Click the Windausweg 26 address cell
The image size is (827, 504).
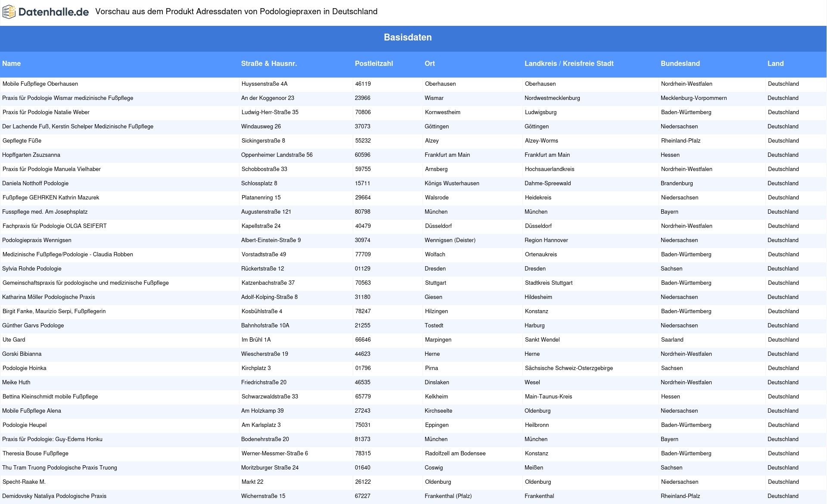point(261,127)
